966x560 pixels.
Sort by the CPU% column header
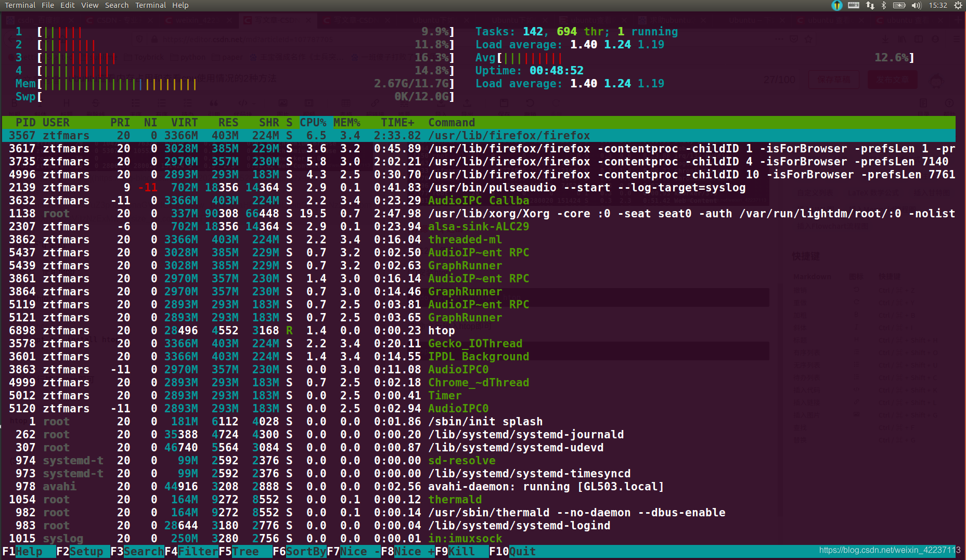pyautogui.click(x=313, y=123)
